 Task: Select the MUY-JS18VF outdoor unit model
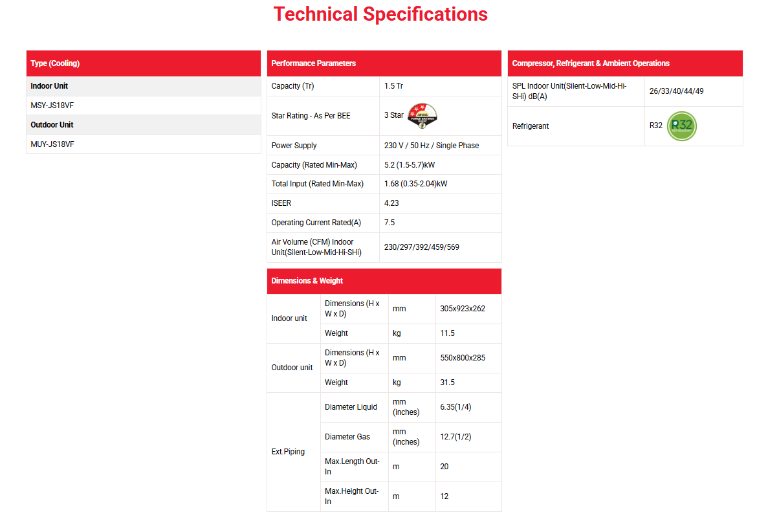[52, 144]
